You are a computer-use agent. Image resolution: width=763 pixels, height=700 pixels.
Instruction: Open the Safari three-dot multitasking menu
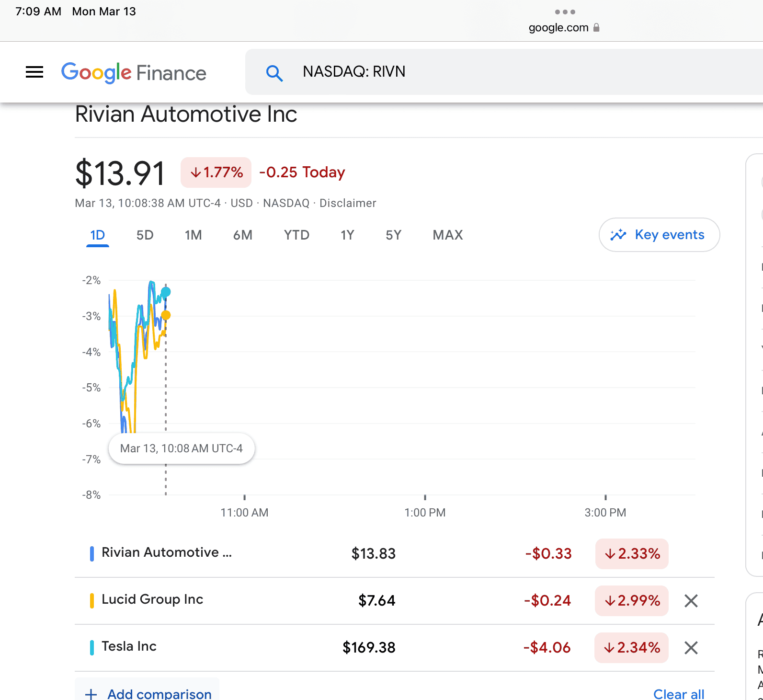click(565, 12)
